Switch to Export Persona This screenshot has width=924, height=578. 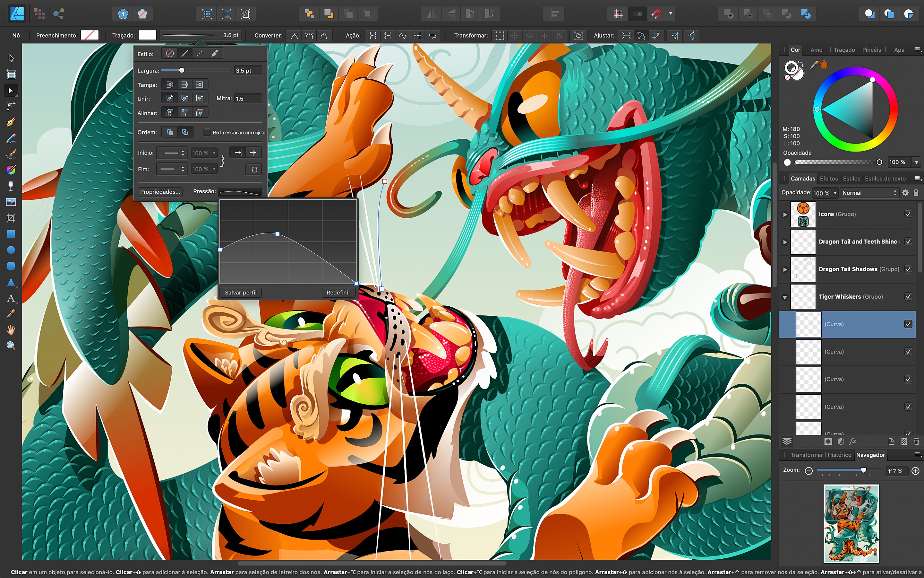[58, 14]
